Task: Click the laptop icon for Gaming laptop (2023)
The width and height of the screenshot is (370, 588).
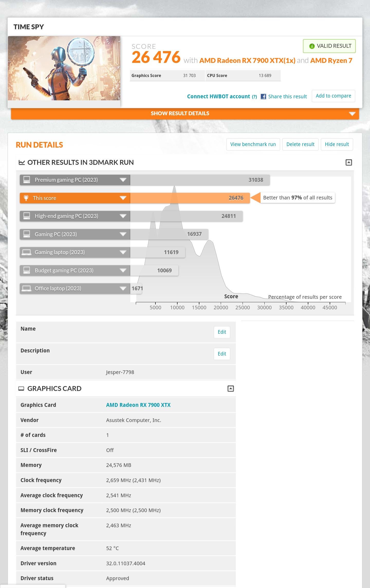Action: tap(26, 252)
